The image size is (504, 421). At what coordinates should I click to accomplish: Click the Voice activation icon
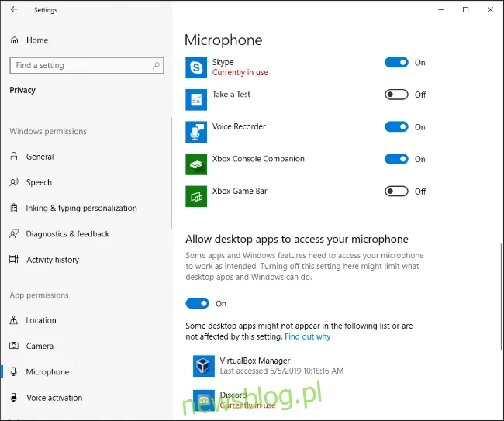(14, 398)
